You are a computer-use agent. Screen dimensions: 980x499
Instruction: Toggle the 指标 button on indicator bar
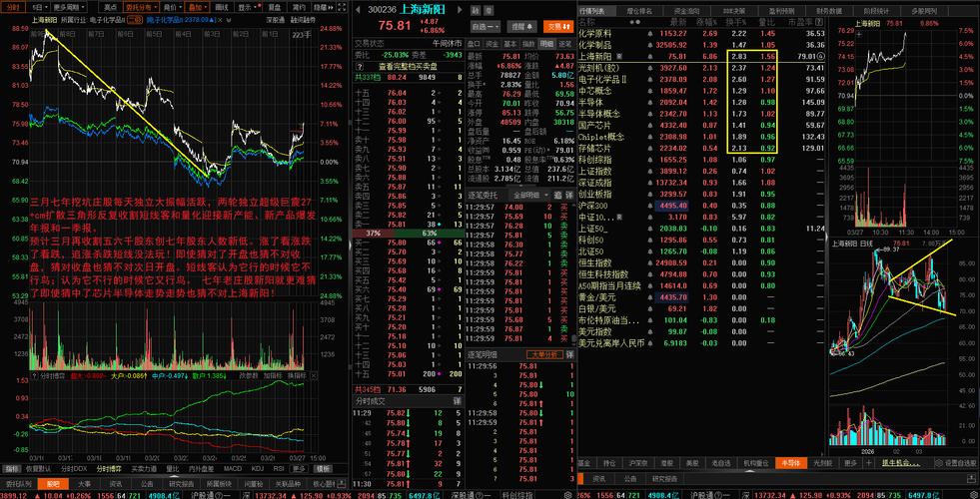[11, 468]
